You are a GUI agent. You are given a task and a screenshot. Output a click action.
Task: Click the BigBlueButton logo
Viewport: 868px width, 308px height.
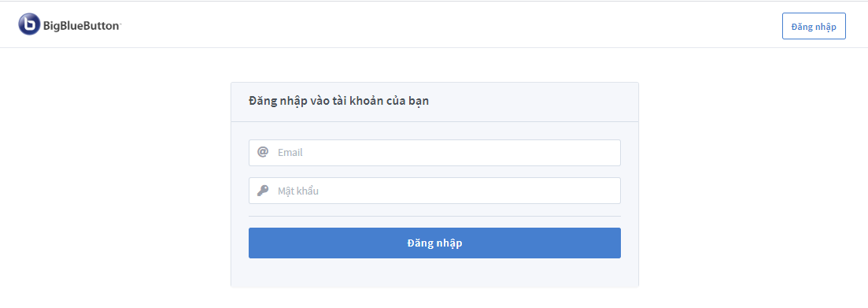pyautogui.click(x=70, y=24)
